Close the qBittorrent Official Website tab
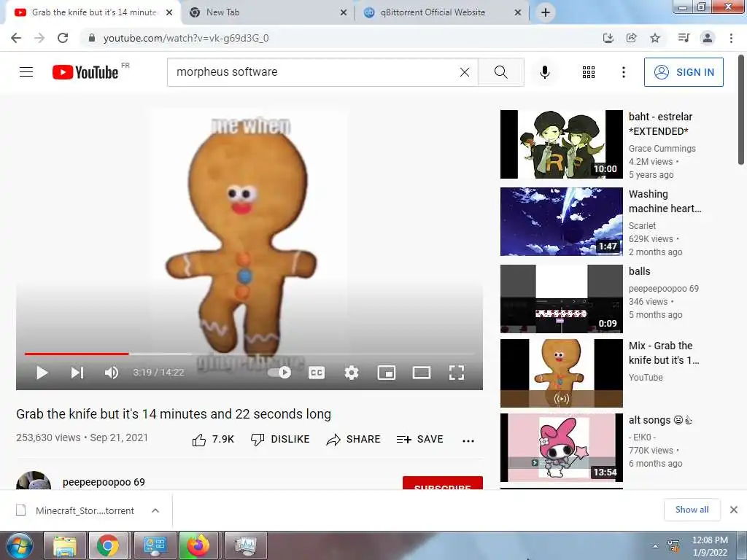This screenshot has width=747, height=560. tap(518, 12)
